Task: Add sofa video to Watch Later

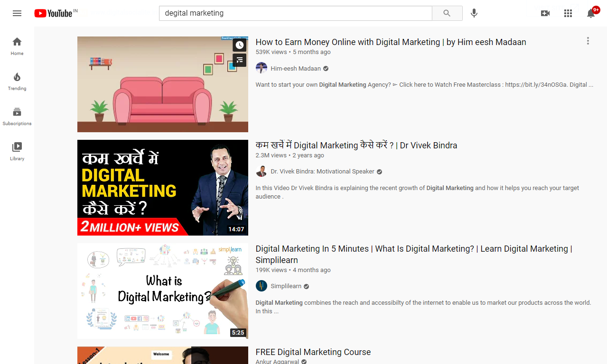Action: tap(240, 45)
